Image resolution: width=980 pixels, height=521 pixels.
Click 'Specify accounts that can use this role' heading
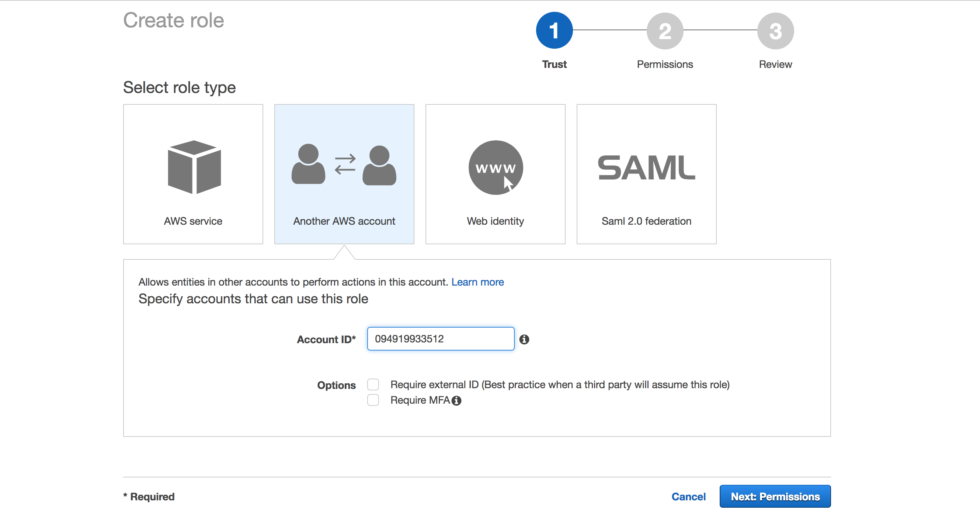pos(253,299)
